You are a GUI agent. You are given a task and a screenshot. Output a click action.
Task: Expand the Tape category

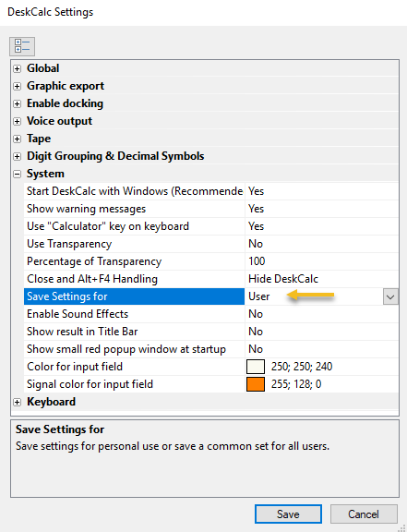[17, 139]
